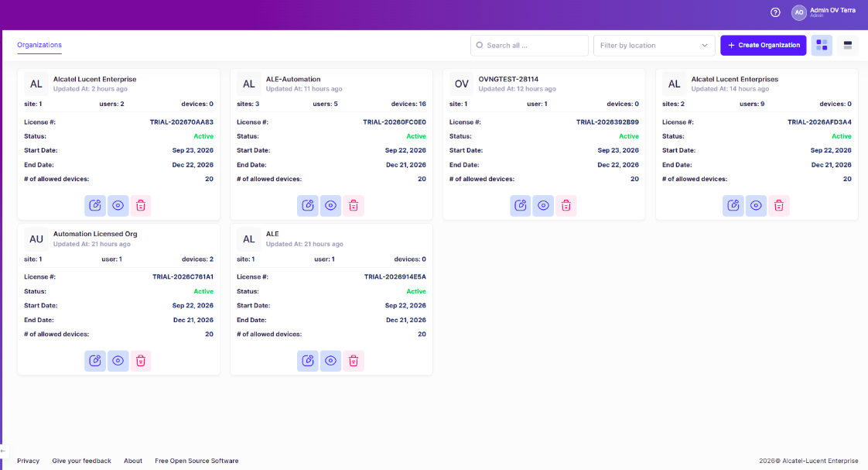Click license number TRIAL-2026C761A1
The image size is (868, 470).
pyautogui.click(x=183, y=276)
